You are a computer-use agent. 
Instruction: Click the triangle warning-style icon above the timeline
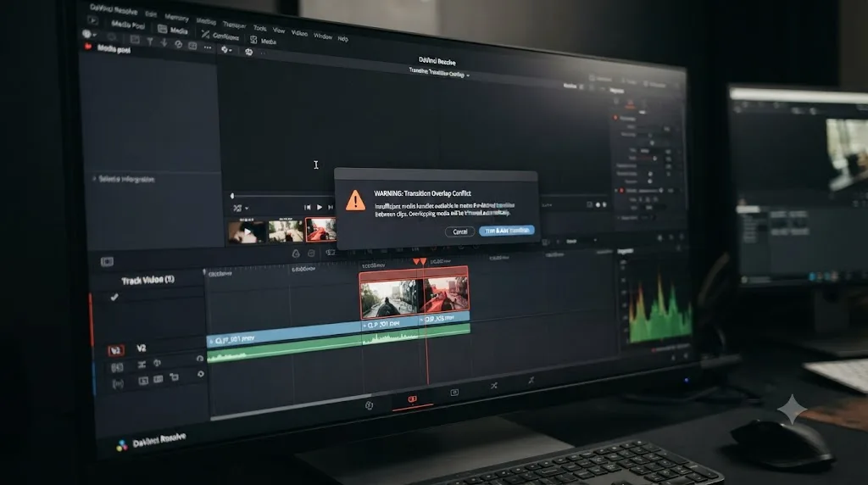pos(296,254)
